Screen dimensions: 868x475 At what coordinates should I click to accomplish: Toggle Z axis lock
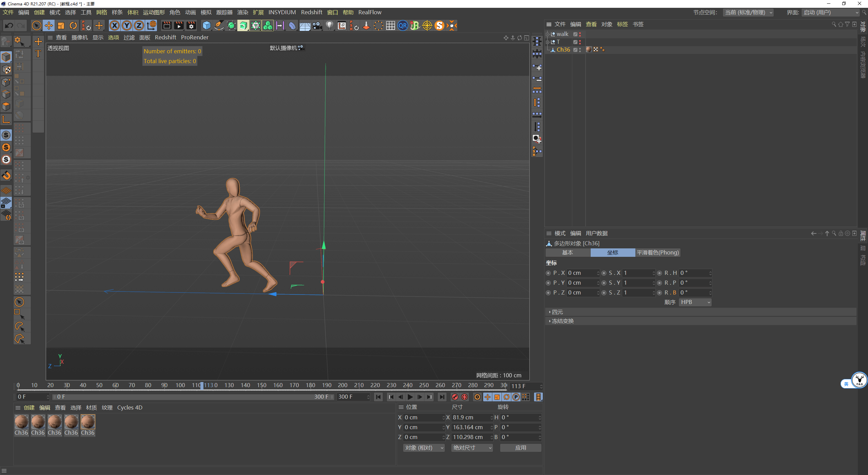(139, 25)
